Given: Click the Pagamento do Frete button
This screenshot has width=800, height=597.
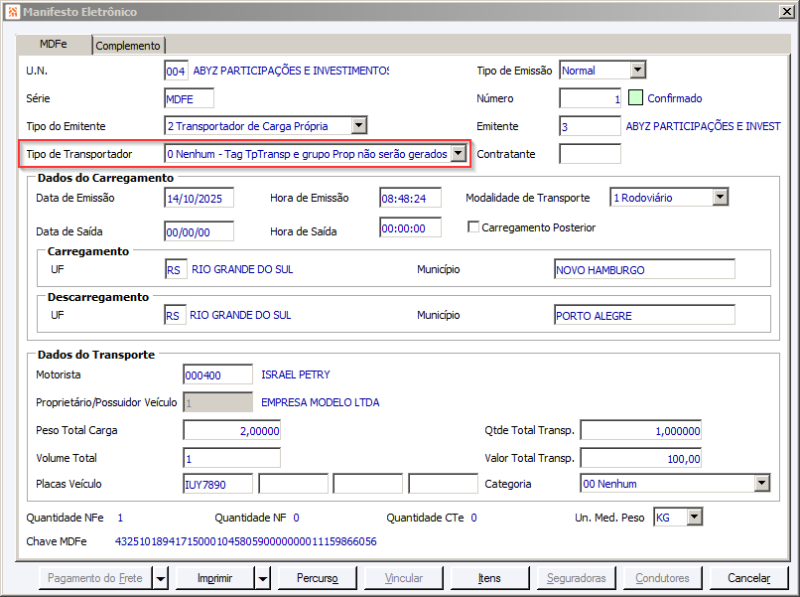Looking at the screenshot, I should click(95, 578).
